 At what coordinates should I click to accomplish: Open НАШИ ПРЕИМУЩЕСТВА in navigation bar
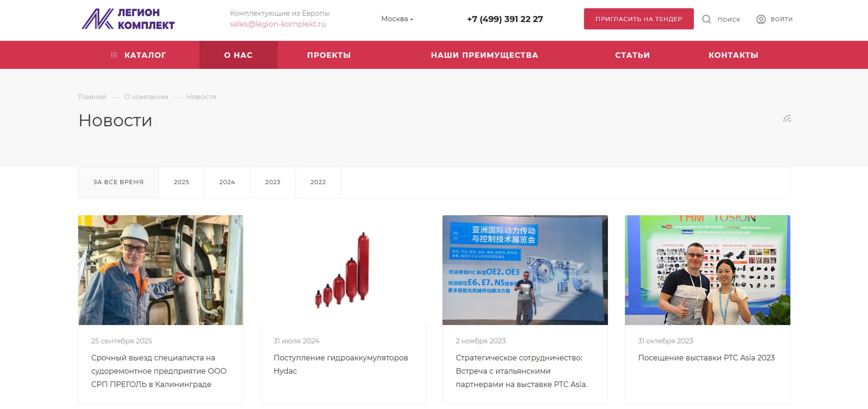[484, 55]
